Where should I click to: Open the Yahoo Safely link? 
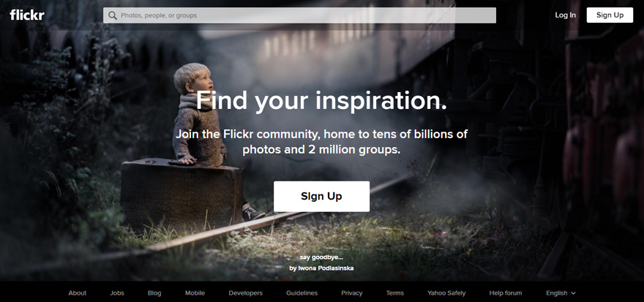pyautogui.click(x=446, y=293)
